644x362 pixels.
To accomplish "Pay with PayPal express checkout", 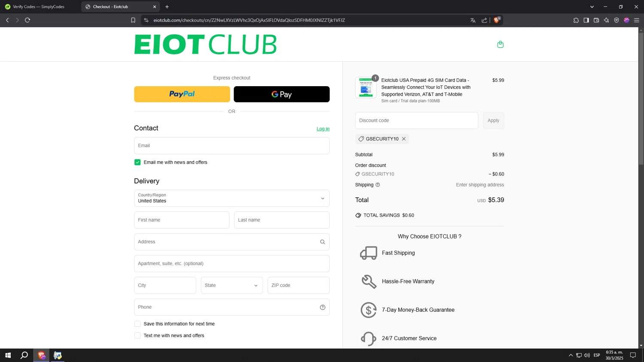I will click(182, 94).
